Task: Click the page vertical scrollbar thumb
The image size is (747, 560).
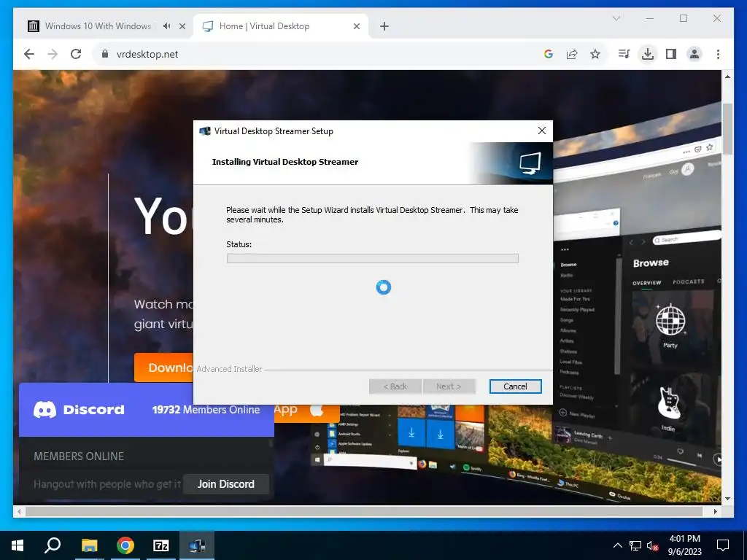Action: coord(727,128)
